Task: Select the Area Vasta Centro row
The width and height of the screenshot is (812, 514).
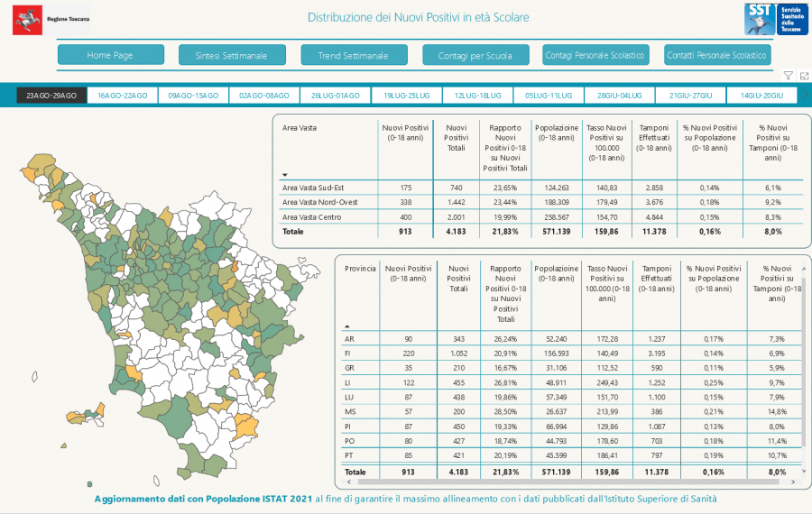Action: pyautogui.click(x=310, y=216)
